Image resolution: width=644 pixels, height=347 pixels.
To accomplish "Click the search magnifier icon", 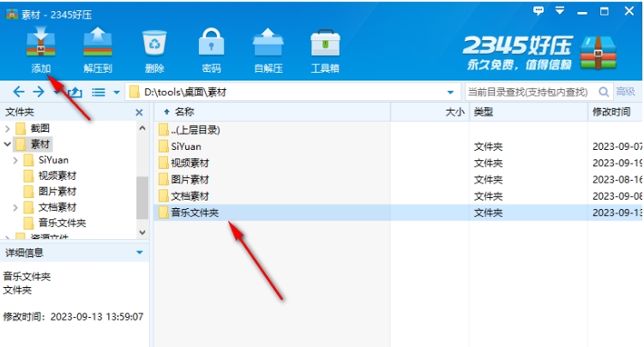I will coord(604,92).
